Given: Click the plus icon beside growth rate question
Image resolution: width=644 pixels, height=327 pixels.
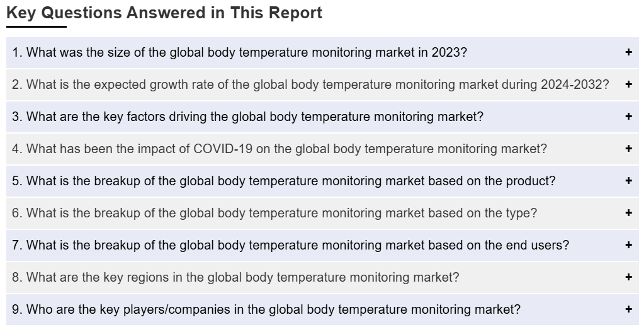Looking at the screenshot, I should coord(628,84).
